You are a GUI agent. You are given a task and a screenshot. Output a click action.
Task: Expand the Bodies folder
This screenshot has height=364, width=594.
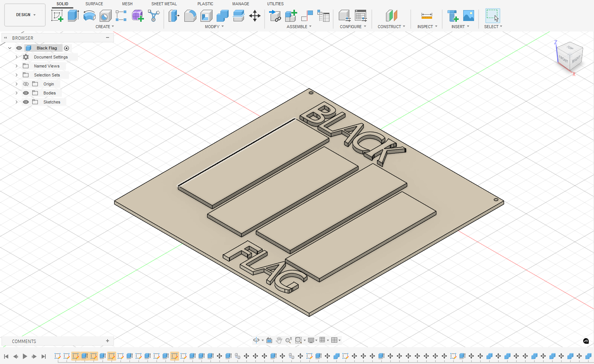click(x=16, y=93)
